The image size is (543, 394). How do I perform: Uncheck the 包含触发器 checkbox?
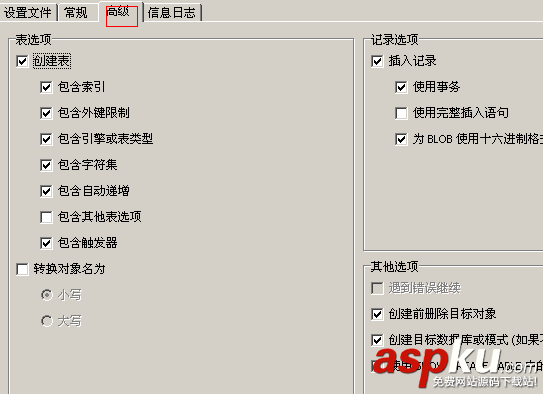(x=46, y=243)
